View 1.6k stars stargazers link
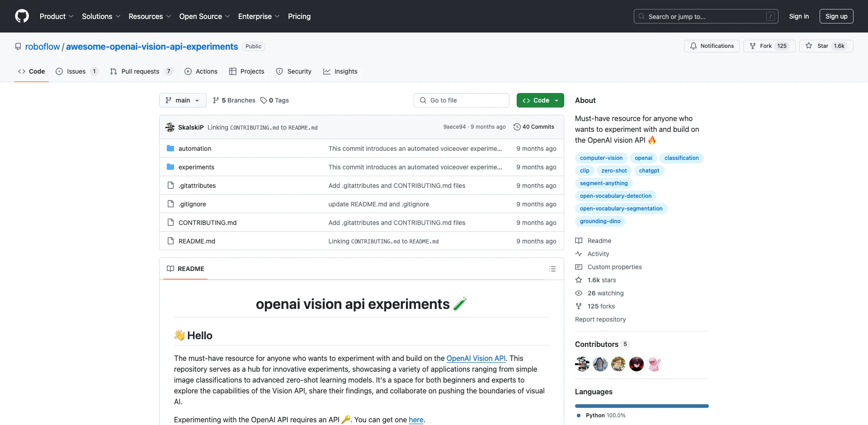This screenshot has height=425, width=868. click(x=595, y=280)
